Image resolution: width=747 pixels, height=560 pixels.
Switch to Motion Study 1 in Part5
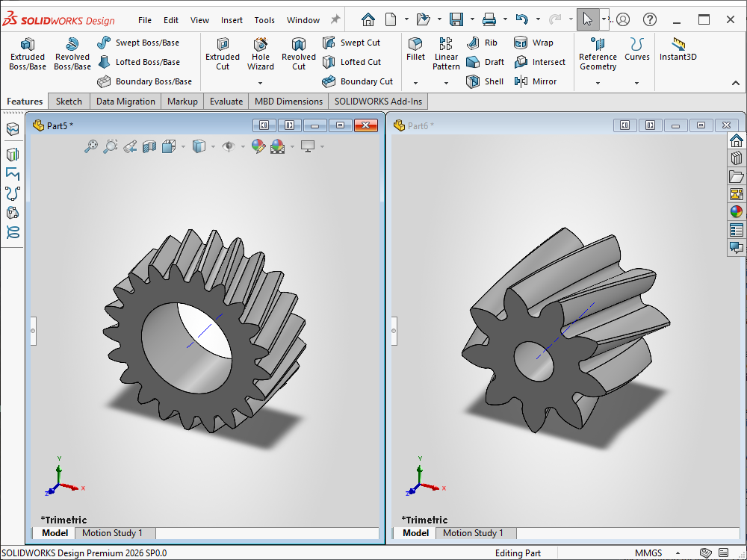coord(112,533)
